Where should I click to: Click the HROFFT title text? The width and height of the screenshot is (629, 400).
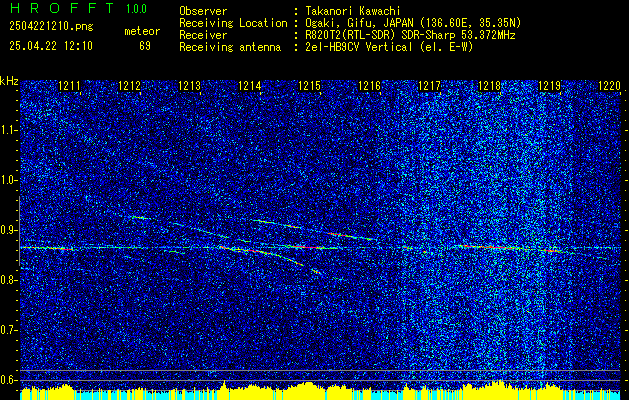pyautogui.click(x=62, y=8)
